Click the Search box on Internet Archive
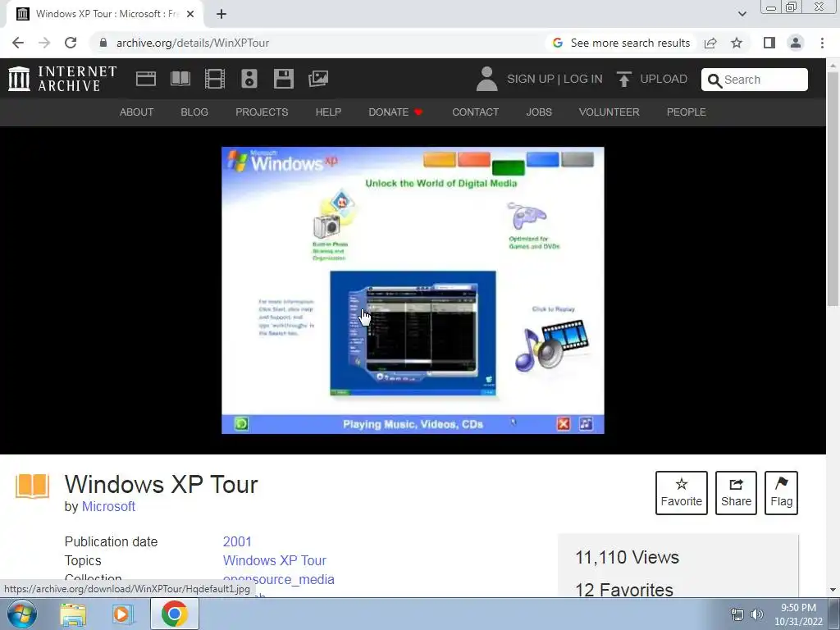The width and height of the screenshot is (840, 630). tap(755, 80)
